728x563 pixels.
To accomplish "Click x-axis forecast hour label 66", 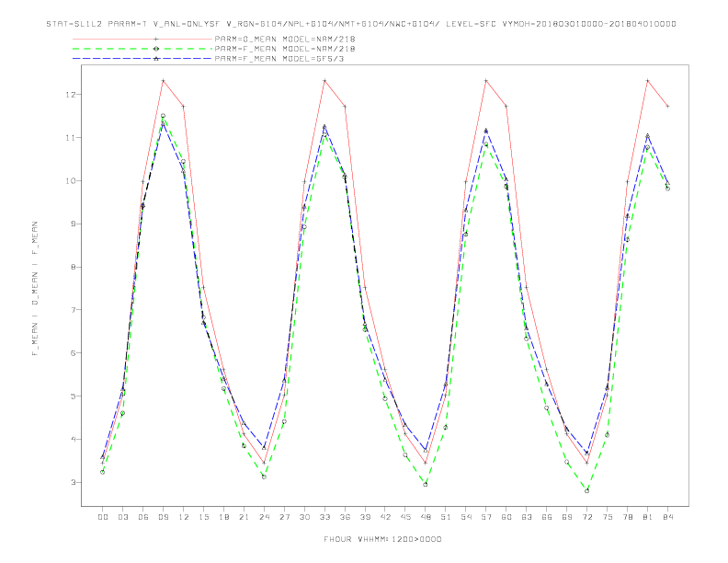I will click(x=547, y=517).
